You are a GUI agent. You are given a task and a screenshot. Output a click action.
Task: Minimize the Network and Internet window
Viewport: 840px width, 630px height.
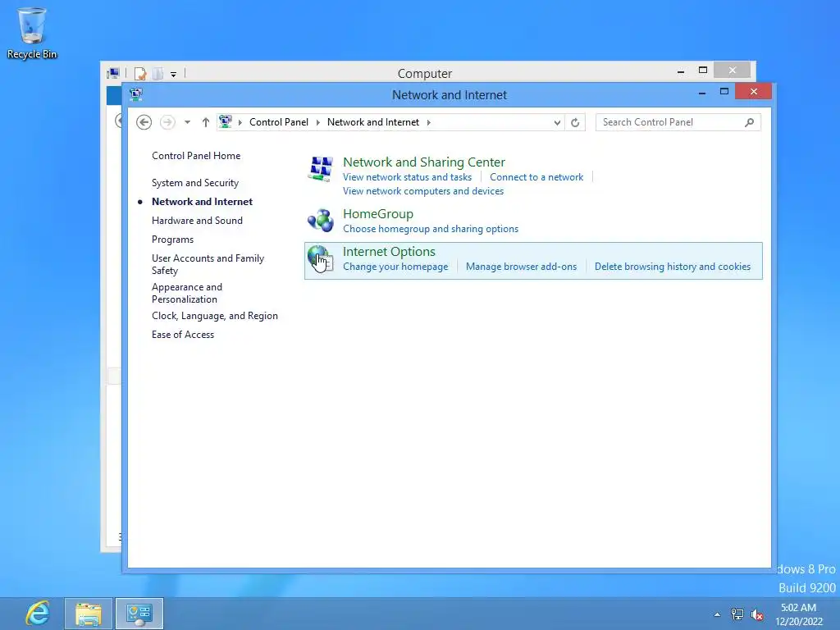(x=702, y=93)
